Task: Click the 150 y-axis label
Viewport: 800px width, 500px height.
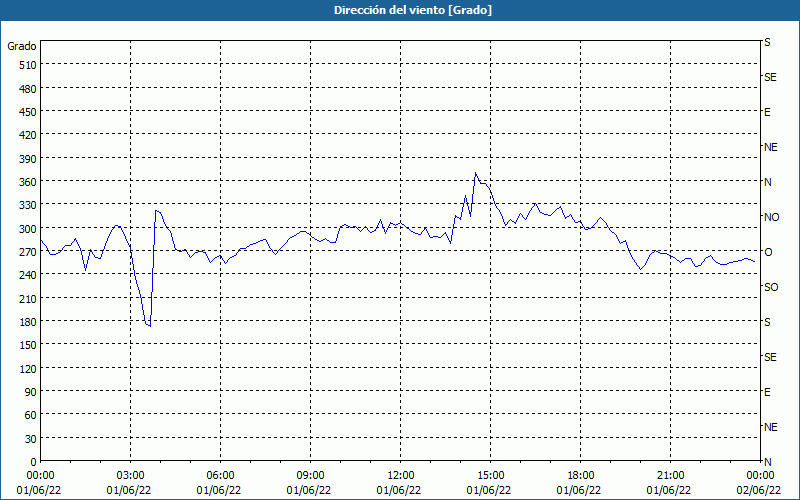Action: coord(28,345)
